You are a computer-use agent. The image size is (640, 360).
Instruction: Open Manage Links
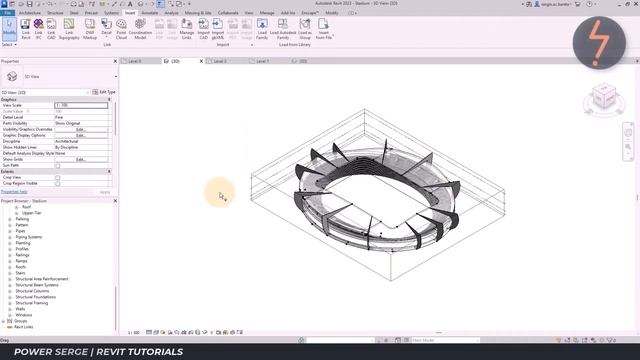(187, 29)
